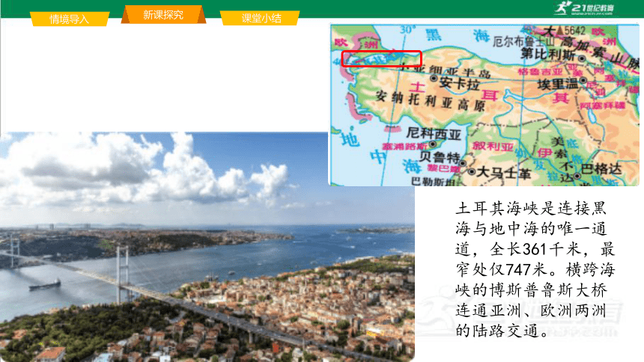Click the text line 连通亚洲、欧洲两洲
644x362 pixels.
click(x=531, y=310)
